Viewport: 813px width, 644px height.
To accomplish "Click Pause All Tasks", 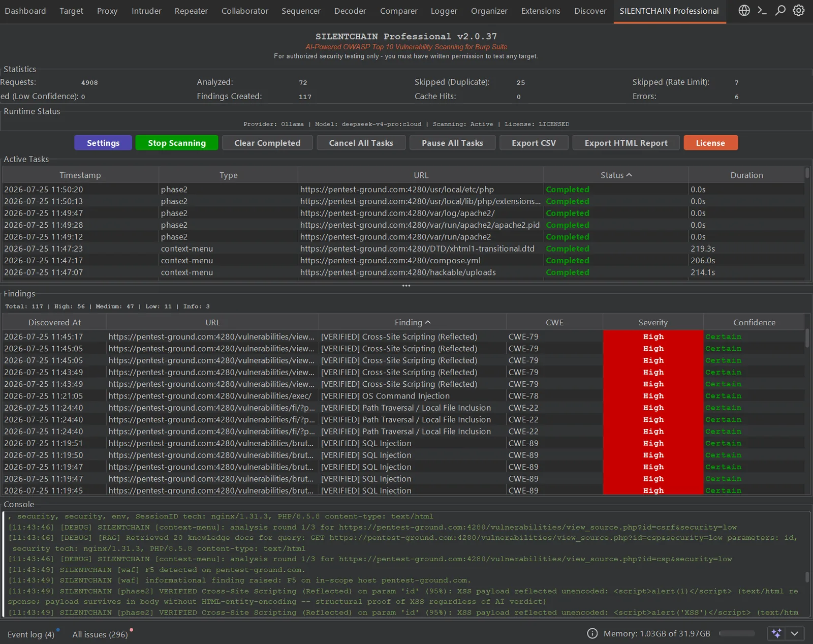I will point(452,143).
